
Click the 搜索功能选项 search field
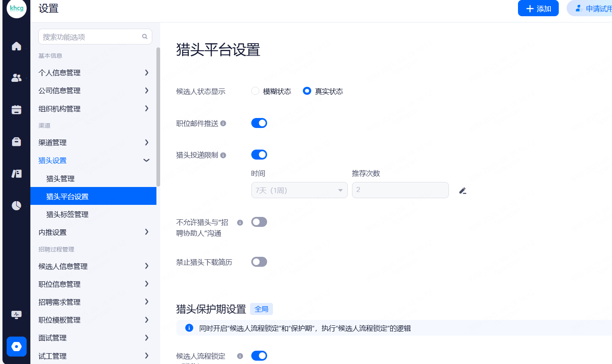92,37
